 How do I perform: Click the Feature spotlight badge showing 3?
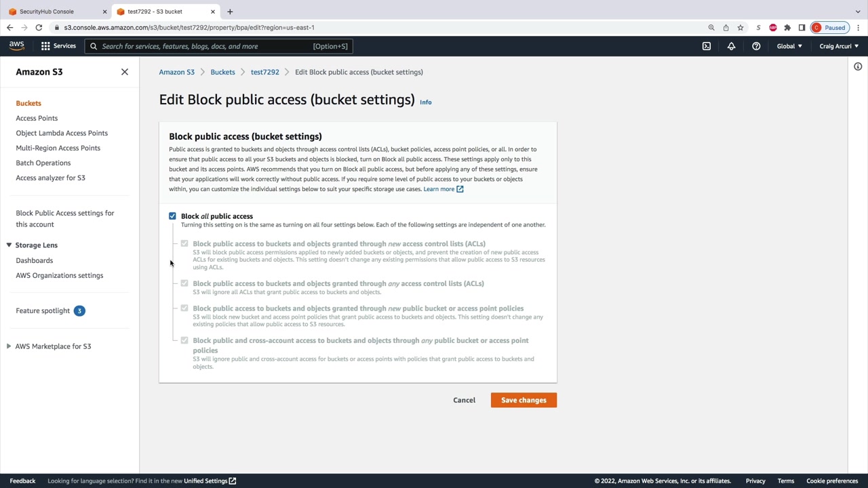click(79, 310)
